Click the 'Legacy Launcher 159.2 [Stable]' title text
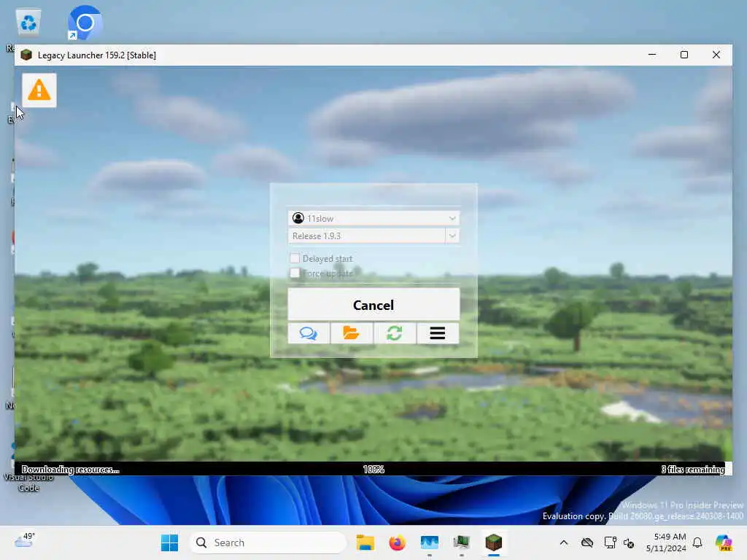 coord(97,55)
